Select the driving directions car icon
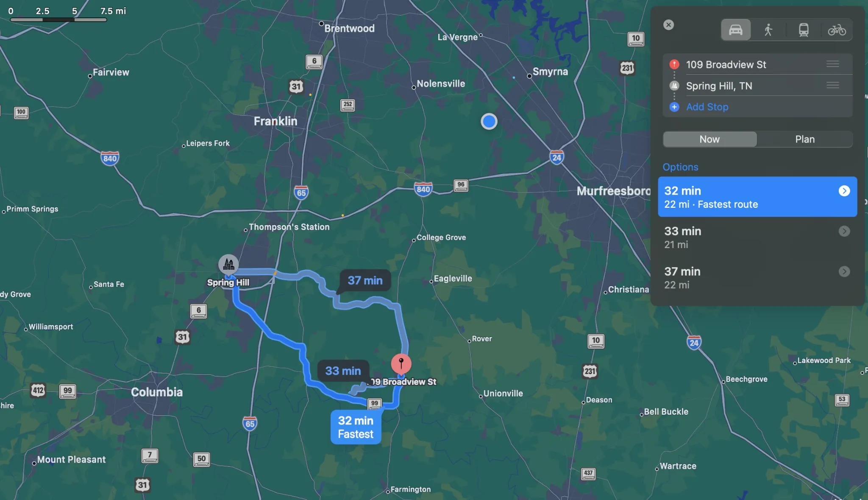868x500 pixels. click(736, 30)
